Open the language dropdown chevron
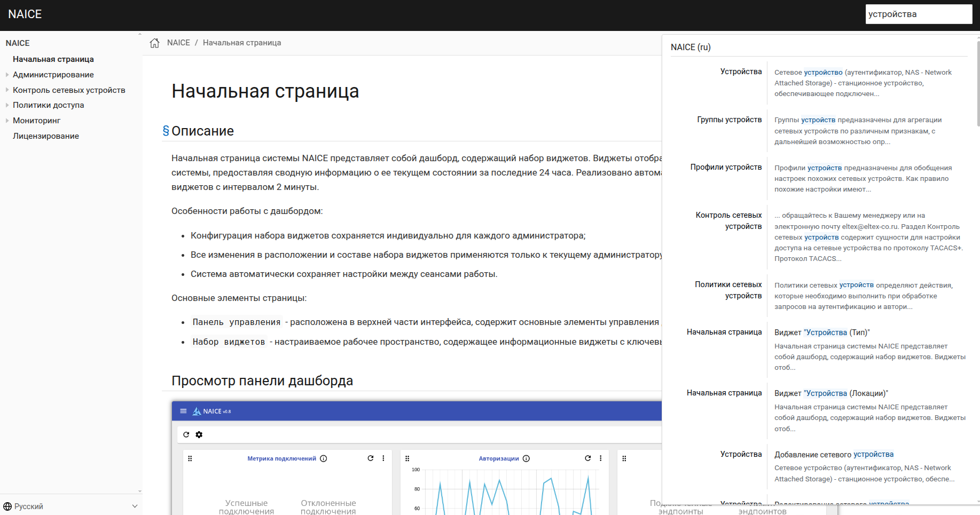Image resolution: width=980 pixels, height=515 pixels. coord(135,506)
